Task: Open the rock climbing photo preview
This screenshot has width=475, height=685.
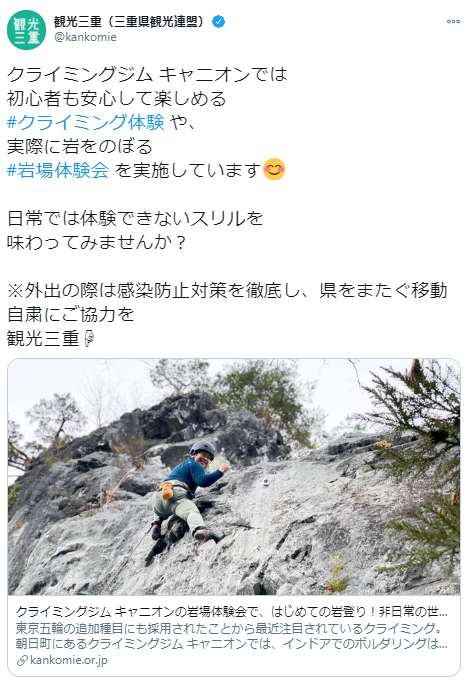Action: 234,477
